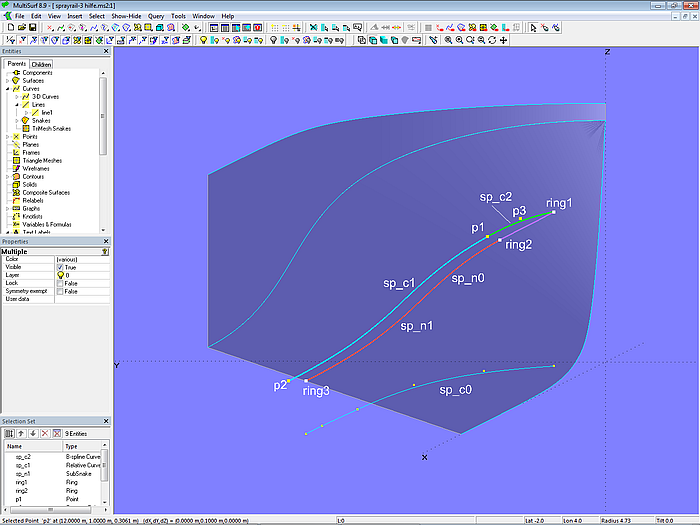Click the pan cross-arrows icon
Viewport: 700px width, 525px height.
pyautogui.click(x=503, y=40)
